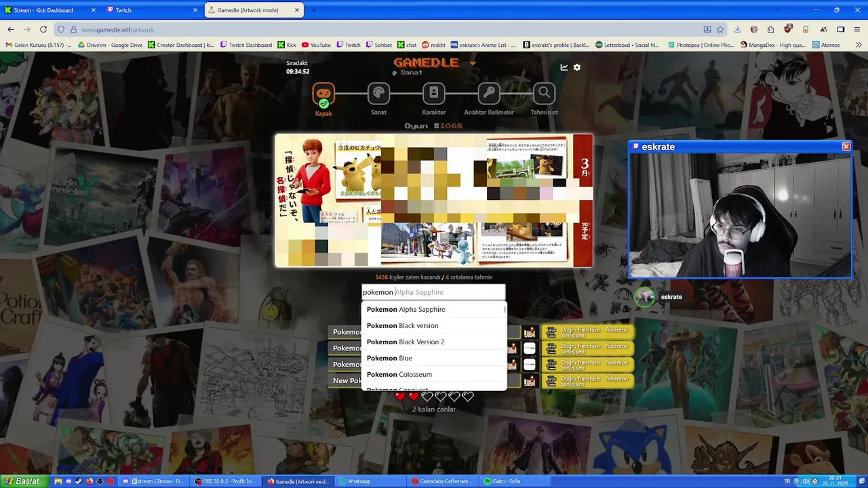The image size is (868, 488).
Task: Choose Pokemon Blue suggestion
Action: tap(434, 358)
